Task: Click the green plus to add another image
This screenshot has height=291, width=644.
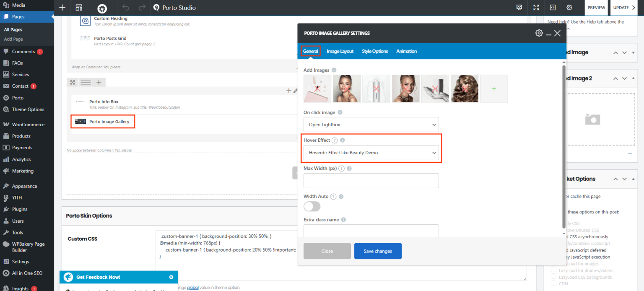Action: tap(494, 88)
